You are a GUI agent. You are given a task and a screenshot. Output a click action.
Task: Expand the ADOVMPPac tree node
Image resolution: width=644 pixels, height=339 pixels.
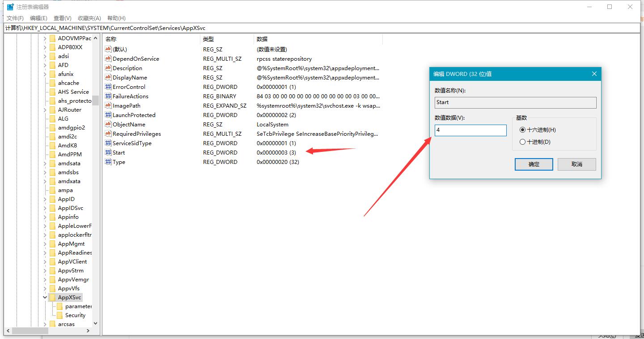(45, 38)
